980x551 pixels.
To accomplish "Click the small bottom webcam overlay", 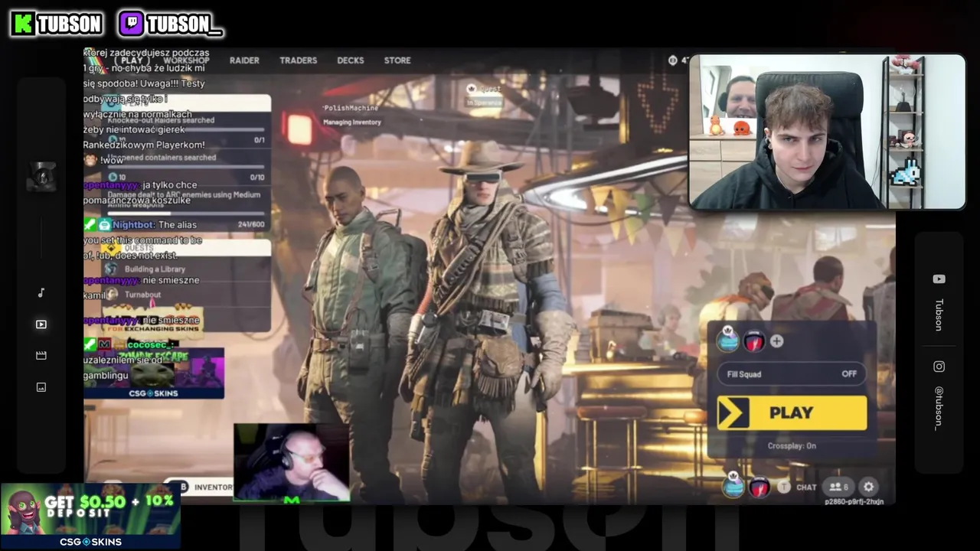I will [x=292, y=463].
